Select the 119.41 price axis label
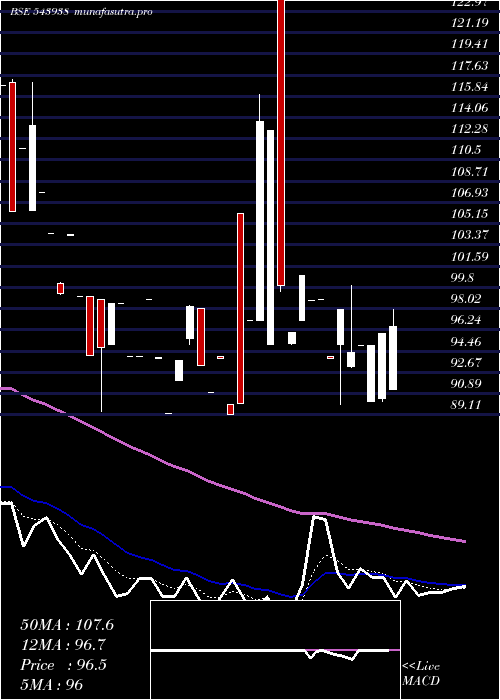This screenshot has width=500, height=700. point(469,44)
